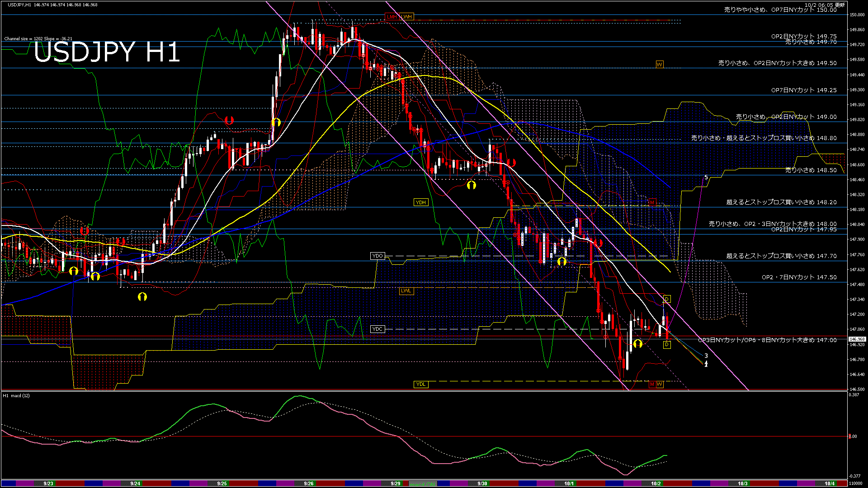Viewport: 868px width, 488px height.
Task: Click the YDL yesterday-low label
Action: point(420,385)
